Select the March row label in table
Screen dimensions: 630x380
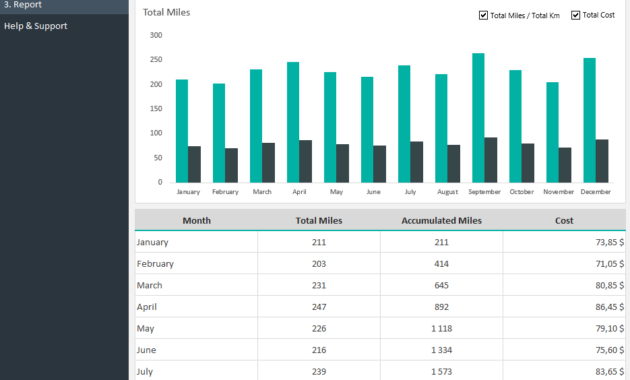point(149,286)
